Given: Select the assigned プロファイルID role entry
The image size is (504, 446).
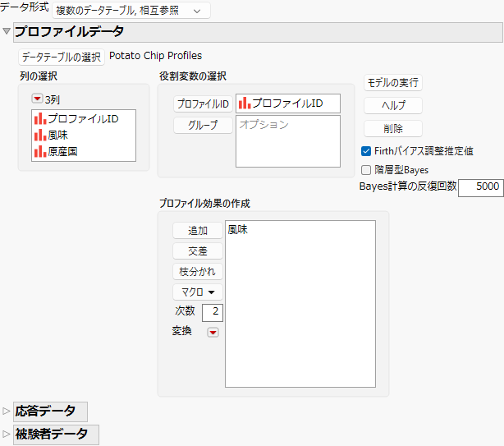Looking at the screenshot, I should 287,103.
